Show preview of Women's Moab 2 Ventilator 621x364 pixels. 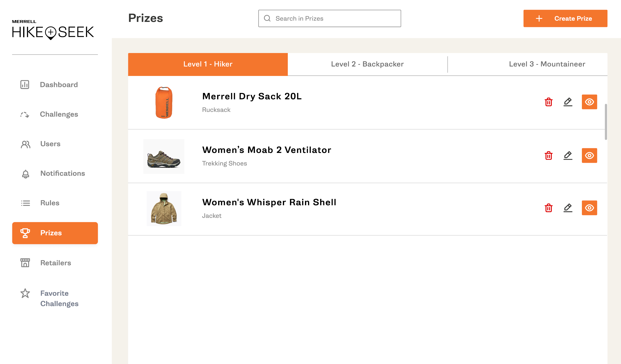click(589, 155)
